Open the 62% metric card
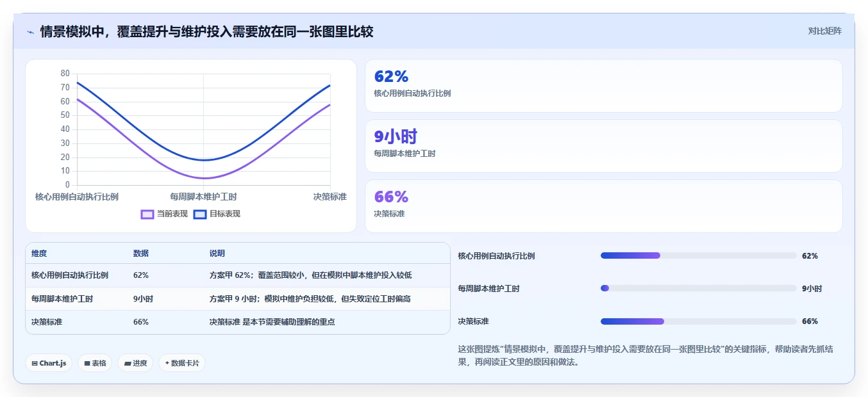Image resolution: width=868 pixels, height=397 pixels. click(603, 86)
